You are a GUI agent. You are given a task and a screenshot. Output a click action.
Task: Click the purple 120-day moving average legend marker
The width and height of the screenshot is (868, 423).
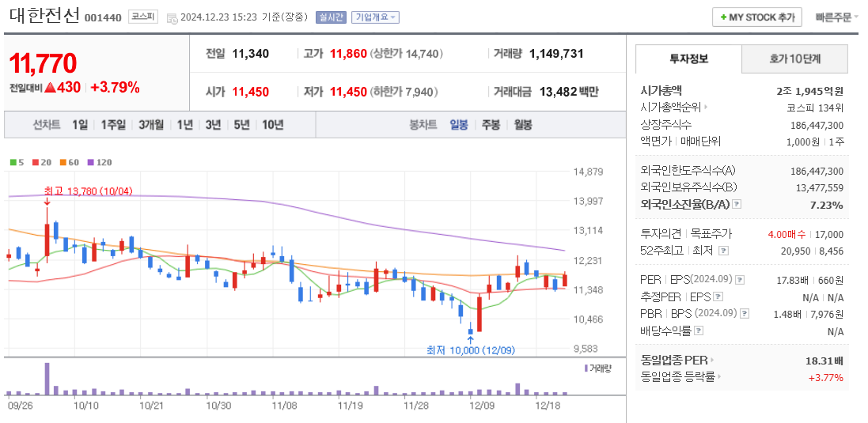point(90,163)
